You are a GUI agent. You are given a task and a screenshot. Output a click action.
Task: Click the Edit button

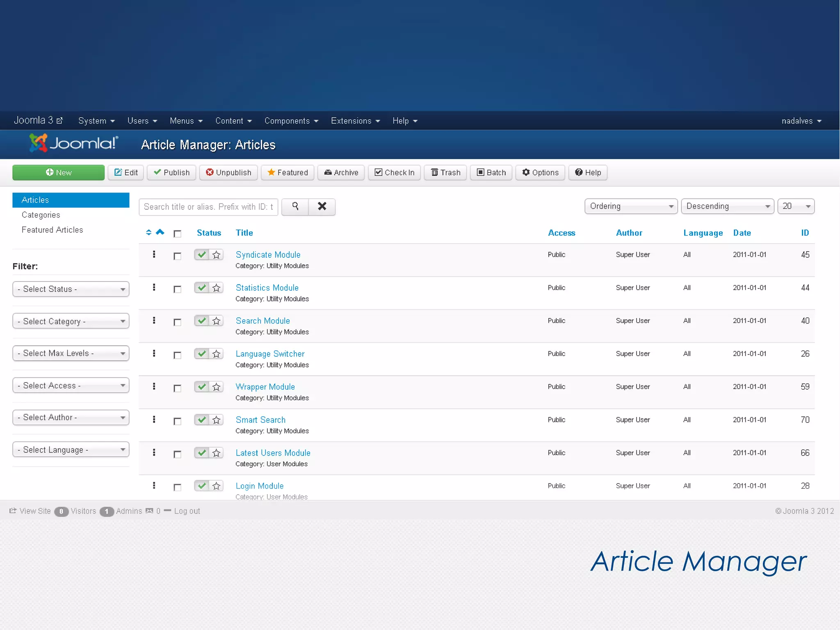coord(126,172)
